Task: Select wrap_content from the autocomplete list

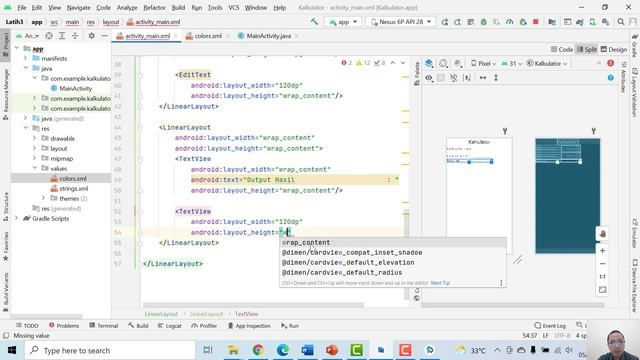Action: click(393, 242)
